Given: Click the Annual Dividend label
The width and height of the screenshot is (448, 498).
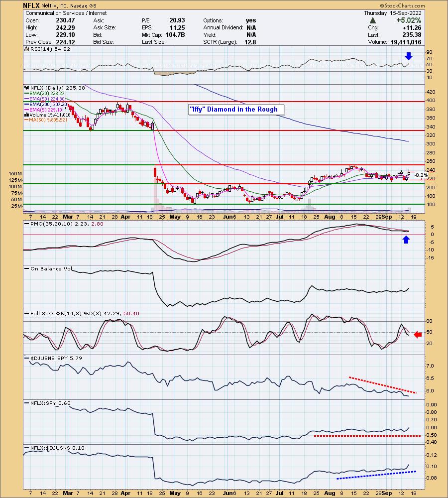Looking at the screenshot, I should click(223, 27).
